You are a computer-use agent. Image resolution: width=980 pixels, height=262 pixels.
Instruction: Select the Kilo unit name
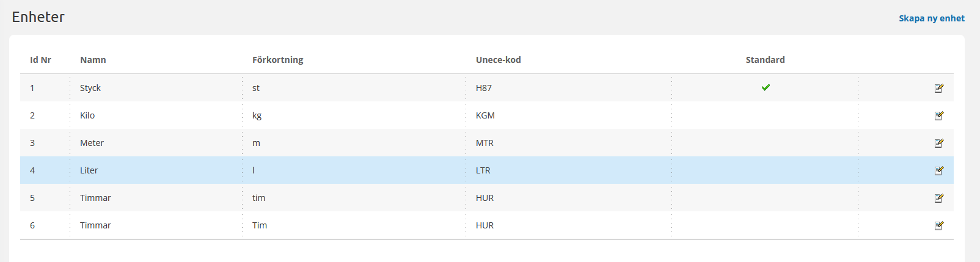[x=87, y=115]
